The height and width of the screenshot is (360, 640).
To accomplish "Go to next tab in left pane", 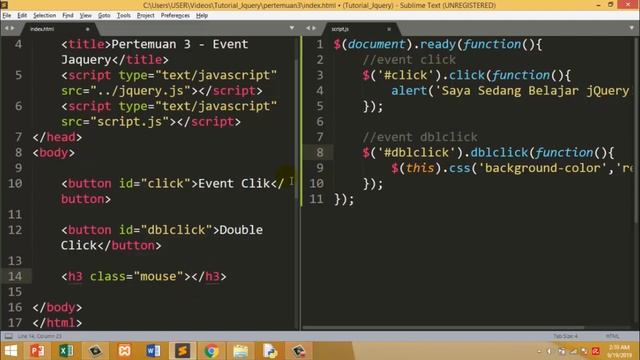I will coord(13,28).
